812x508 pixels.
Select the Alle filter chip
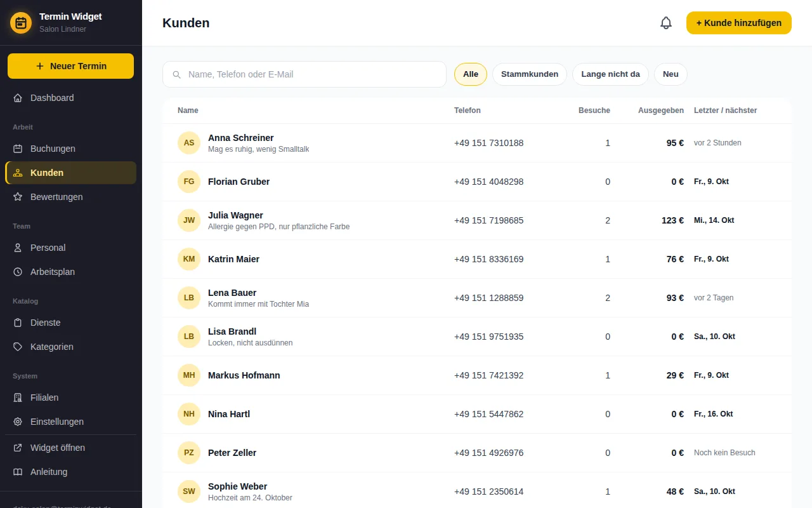(471, 74)
